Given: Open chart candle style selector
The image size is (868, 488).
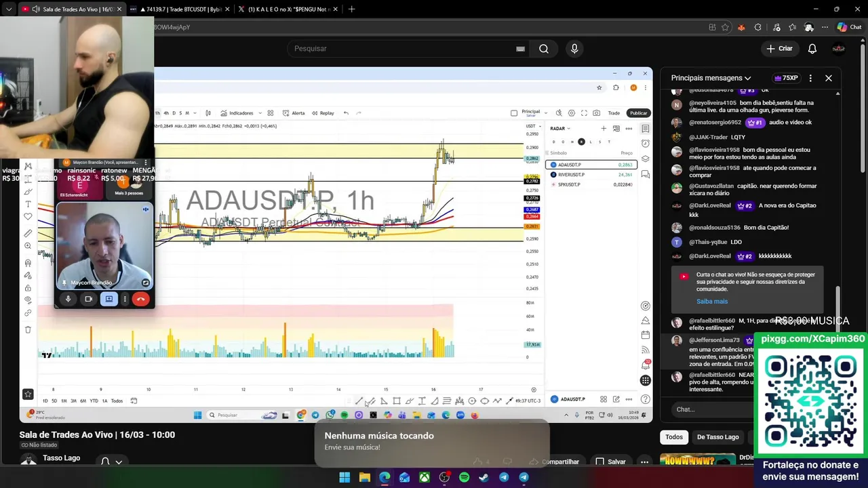Looking at the screenshot, I should (x=208, y=113).
